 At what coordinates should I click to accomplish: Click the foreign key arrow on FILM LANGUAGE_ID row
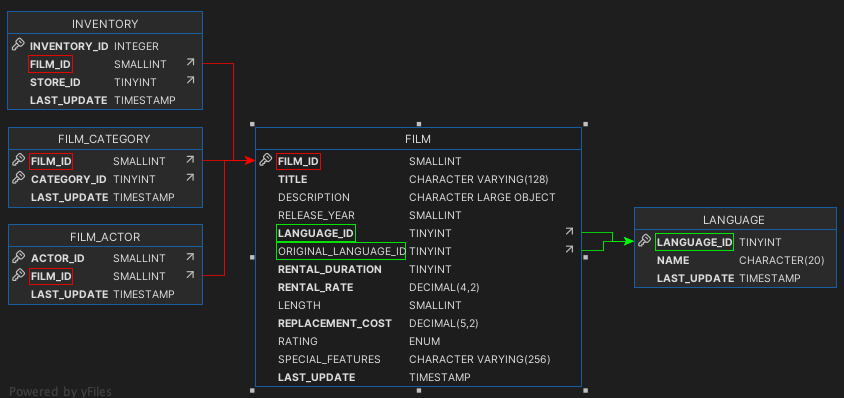pos(569,232)
